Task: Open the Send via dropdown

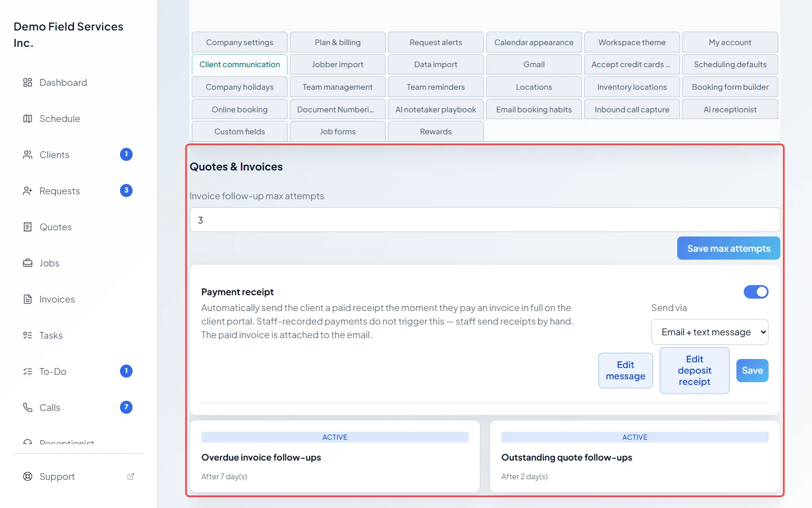Action: pos(710,332)
